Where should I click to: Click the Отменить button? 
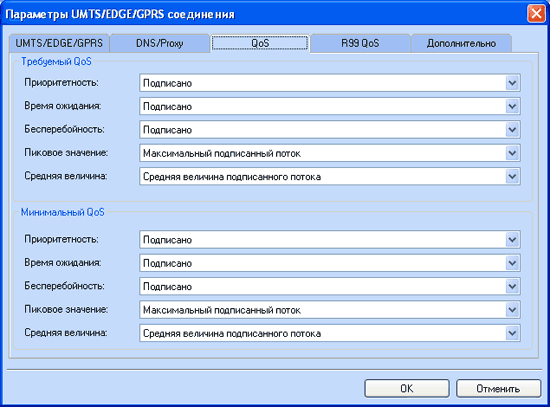point(498,388)
